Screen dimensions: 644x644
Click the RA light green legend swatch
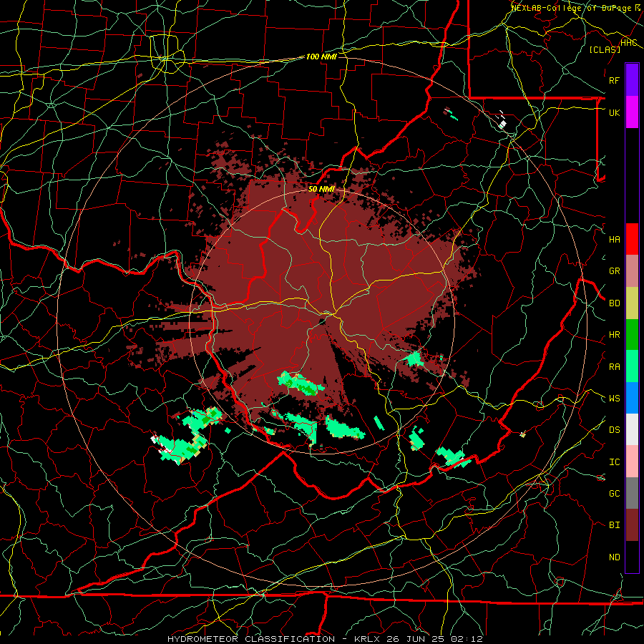tap(632, 366)
